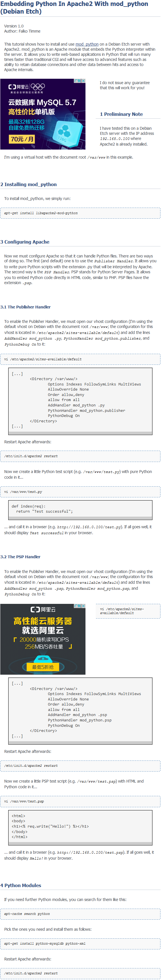Click the 4 Python Modules heading

[21, 886]
